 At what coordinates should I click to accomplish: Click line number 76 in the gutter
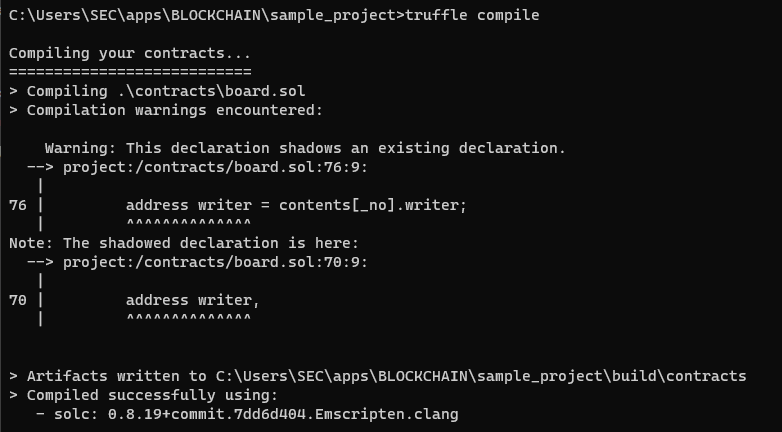click(x=17, y=206)
